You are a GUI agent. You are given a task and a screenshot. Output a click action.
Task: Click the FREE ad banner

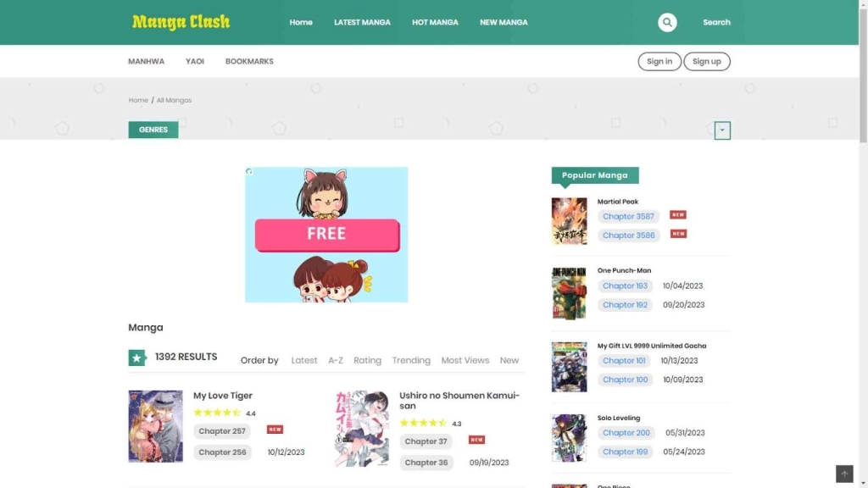pyautogui.click(x=326, y=235)
